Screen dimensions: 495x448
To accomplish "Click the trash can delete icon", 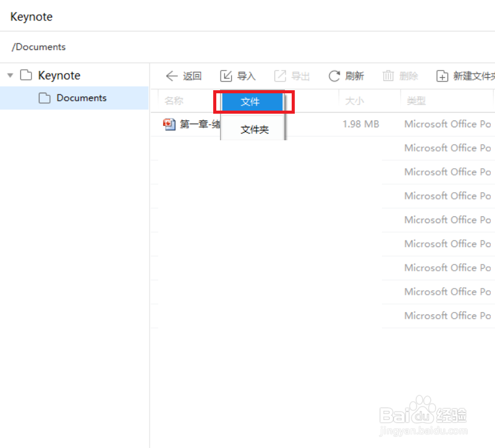I will [388, 76].
